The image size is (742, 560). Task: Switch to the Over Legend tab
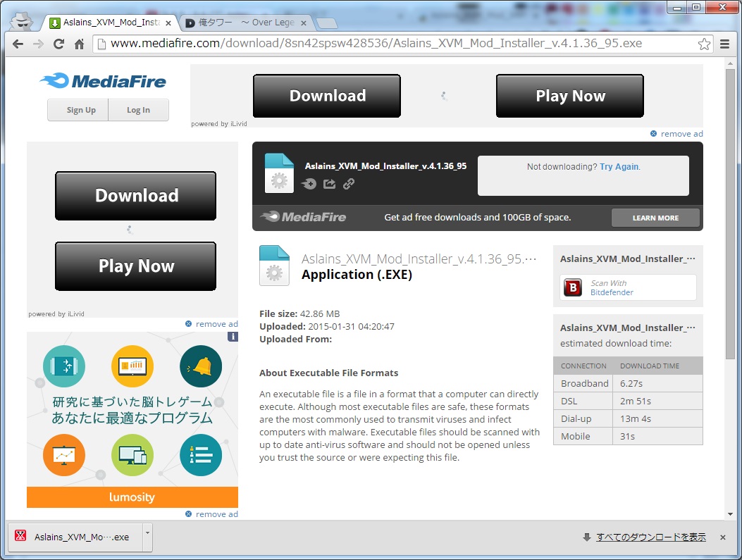pyautogui.click(x=246, y=23)
